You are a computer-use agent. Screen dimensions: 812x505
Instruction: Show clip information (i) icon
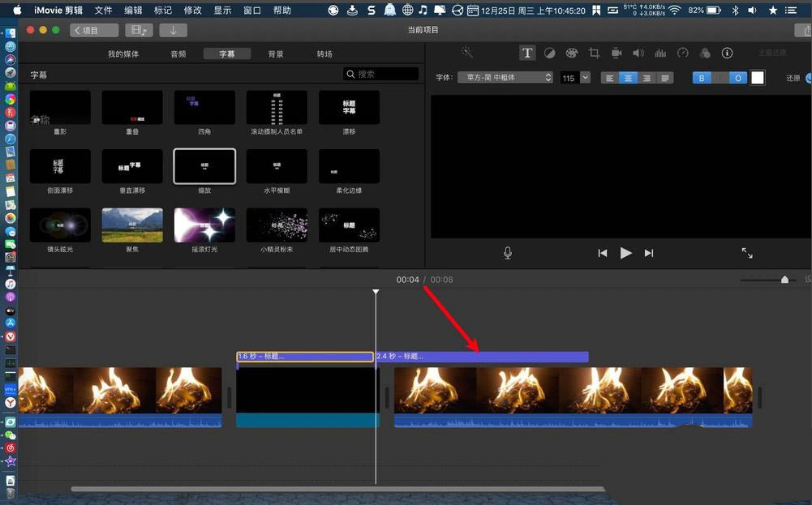click(x=727, y=53)
